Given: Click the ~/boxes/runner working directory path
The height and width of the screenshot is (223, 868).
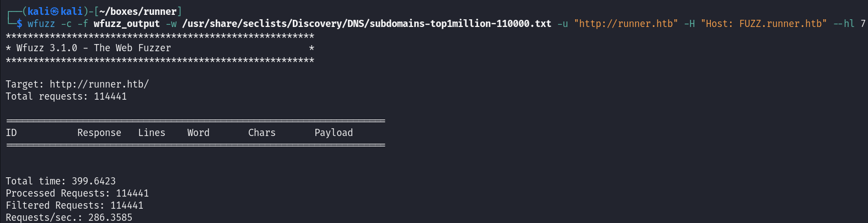Looking at the screenshot, I should point(138,12).
